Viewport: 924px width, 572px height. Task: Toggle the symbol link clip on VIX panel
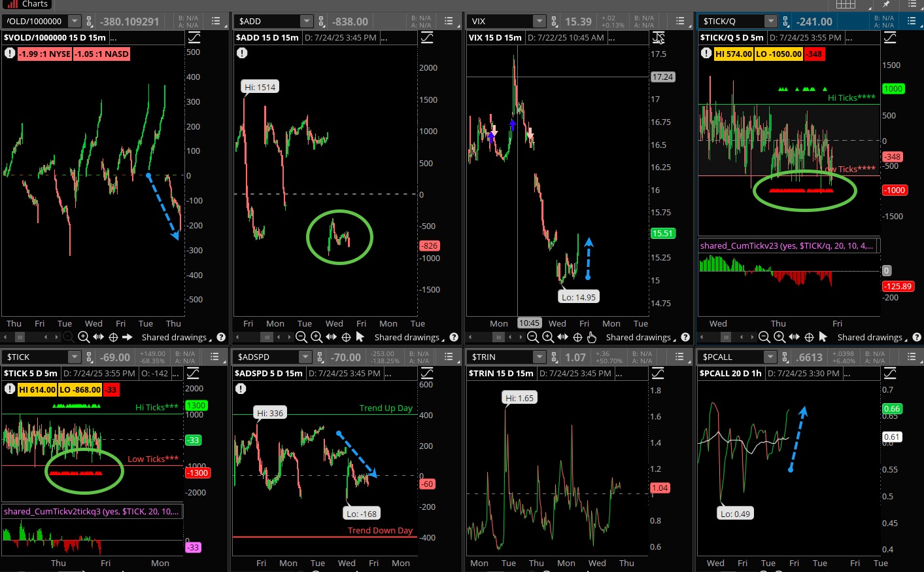554,22
